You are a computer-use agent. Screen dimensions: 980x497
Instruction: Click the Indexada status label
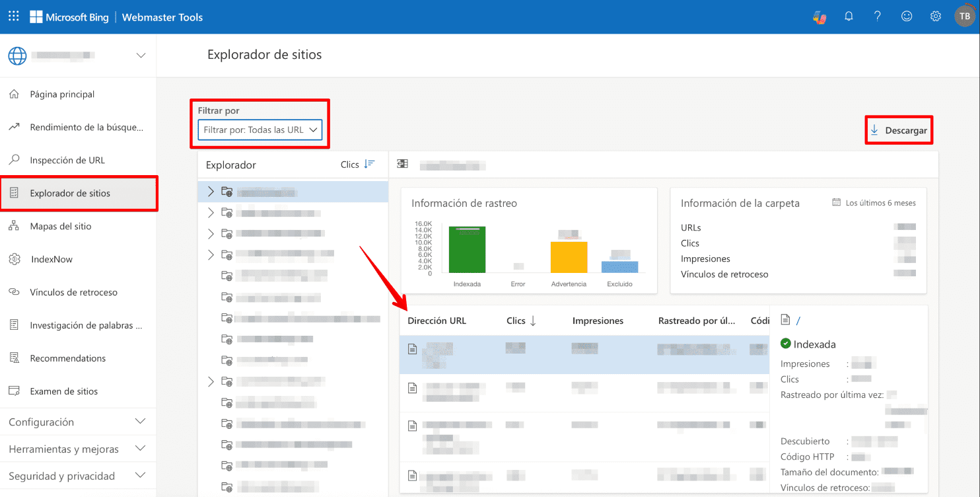[814, 344]
